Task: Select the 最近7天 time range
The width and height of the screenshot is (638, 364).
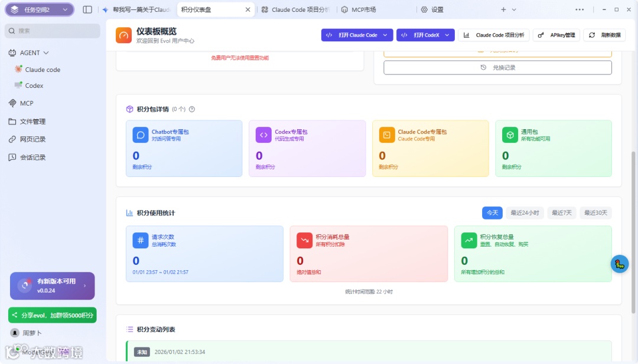Action: [562, 212]
